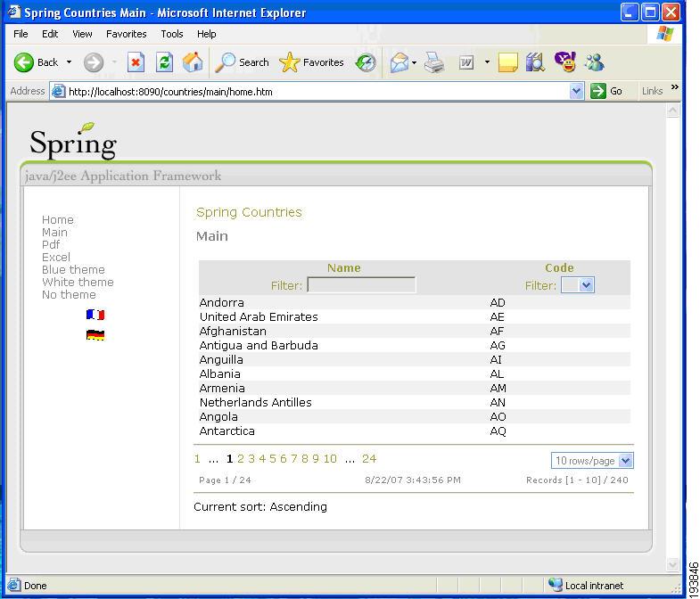Open the History toolbar icon
700x599 pixels.
[366, 62]
